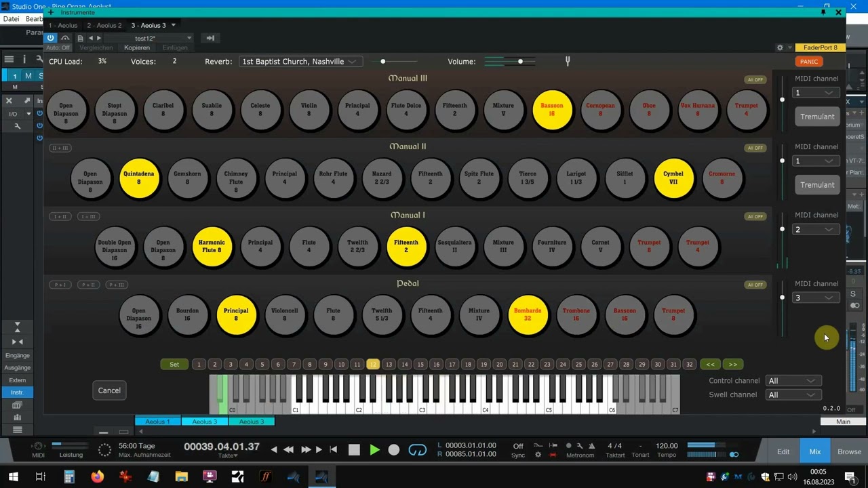This screenshot has width=868, height=488.
Task: Open File Explorer from the taskbar
Action: coord(181,476)
